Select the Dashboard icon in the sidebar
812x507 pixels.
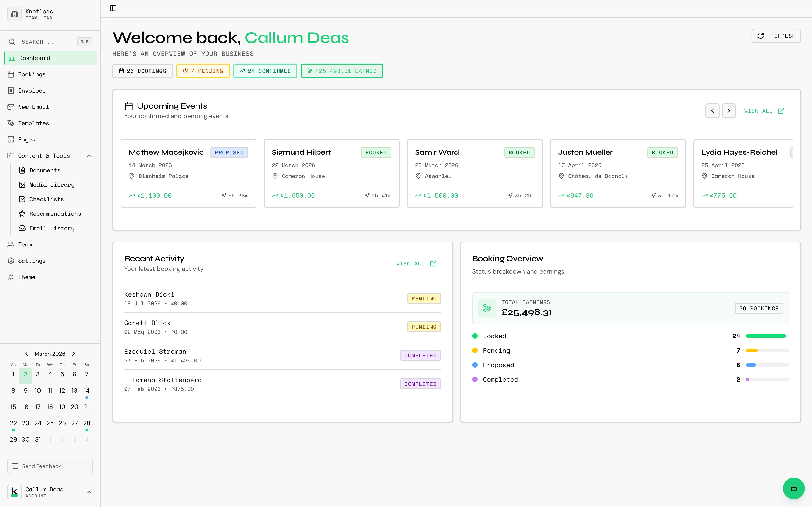click(11, 58)
